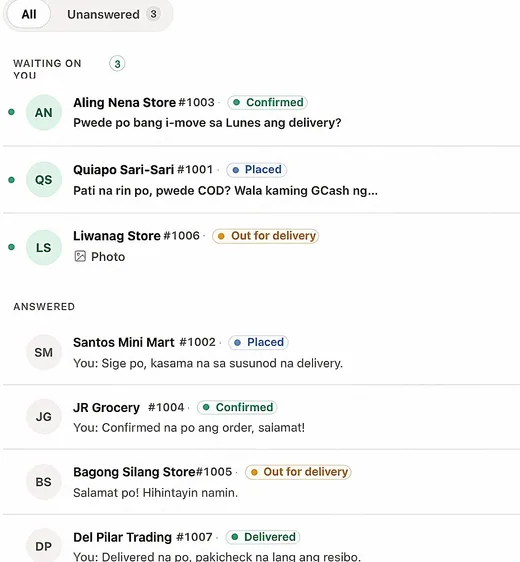Select the Waiting on You count badge

pyautogui.click(x=117, y=64)
